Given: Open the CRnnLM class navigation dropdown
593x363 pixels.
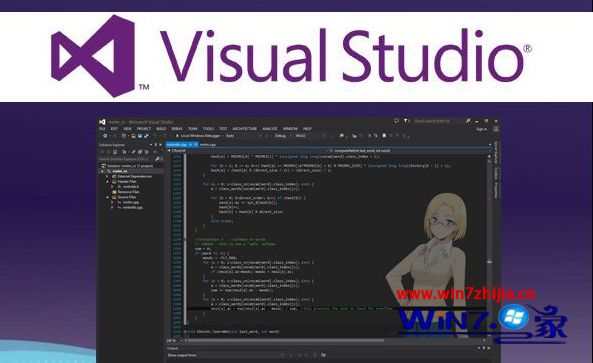Looking at the screenshot, I should click(x=246, y=150).
